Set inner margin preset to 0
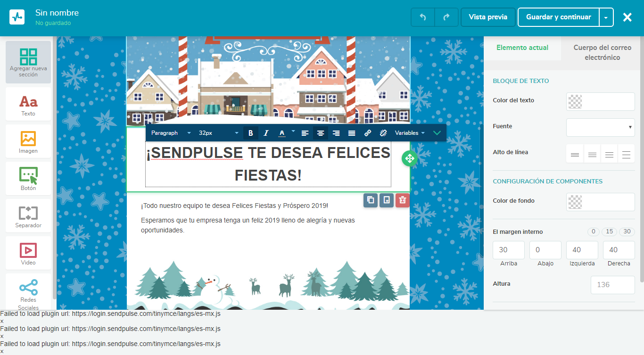Screen dimensions: 644x355 [x=594, y=231]
